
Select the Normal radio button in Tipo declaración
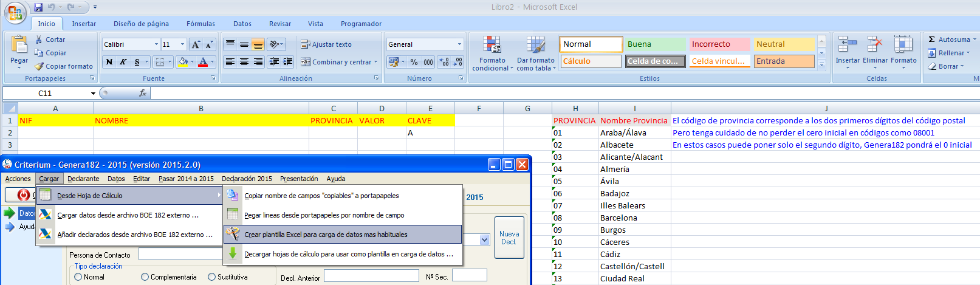(78, 277)
